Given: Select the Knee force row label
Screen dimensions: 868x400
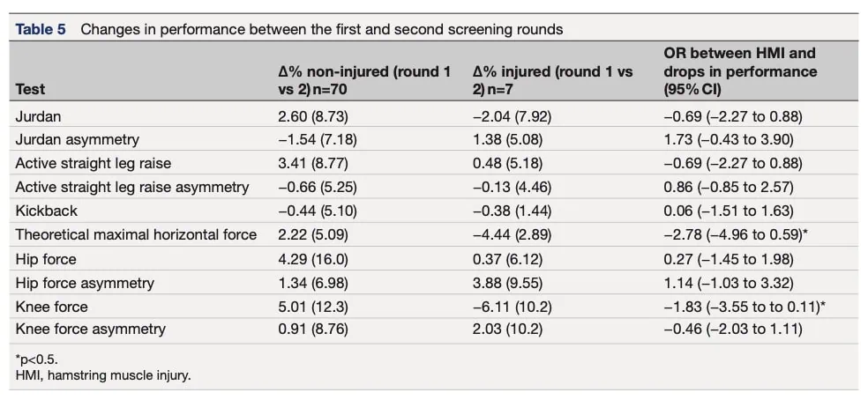Looking at the screenshot, I should 51,306.
